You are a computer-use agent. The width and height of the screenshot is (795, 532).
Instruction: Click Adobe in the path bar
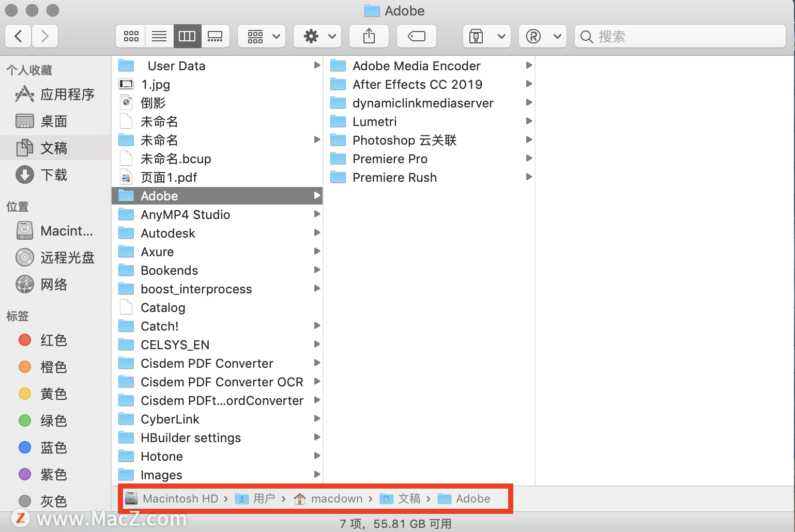pos(464,498)
